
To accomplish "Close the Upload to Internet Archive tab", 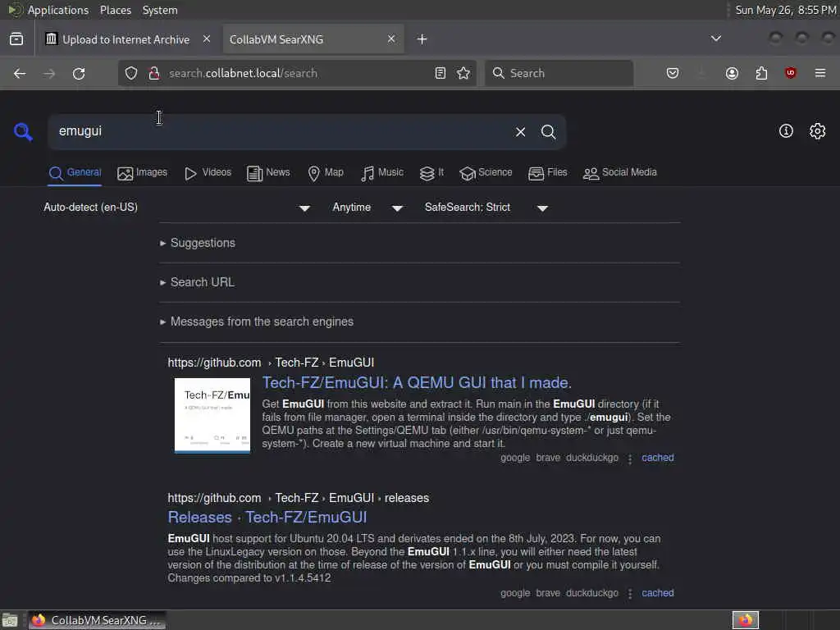I will pyautogui.click(x=207, y=39).
